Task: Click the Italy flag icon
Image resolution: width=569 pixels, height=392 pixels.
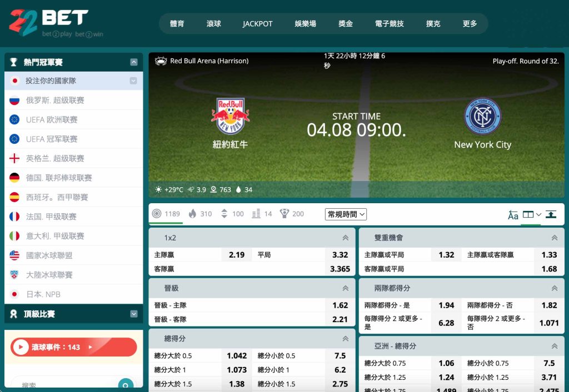Action: 14,236
